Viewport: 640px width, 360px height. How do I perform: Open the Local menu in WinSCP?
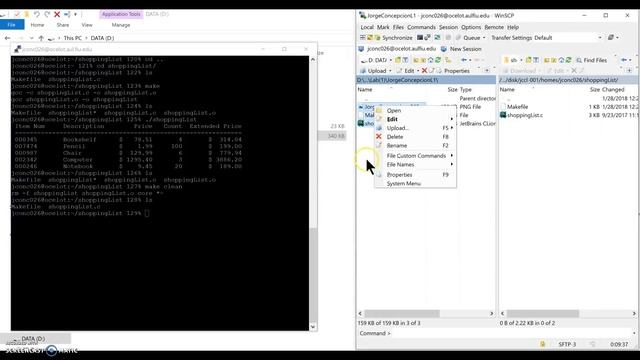click(367, 27)
